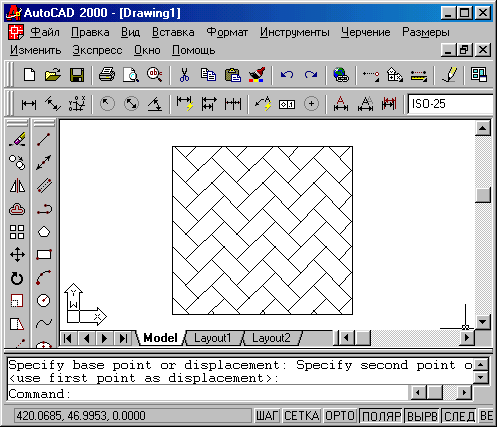
Task: Click the Rotate tool icon
Action: click(17, 278)
